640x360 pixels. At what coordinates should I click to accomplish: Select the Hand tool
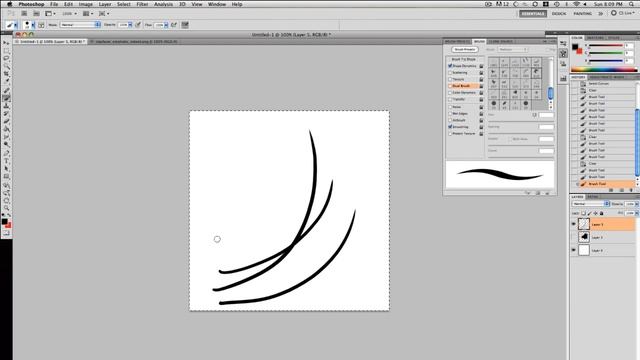click(6, 200)
